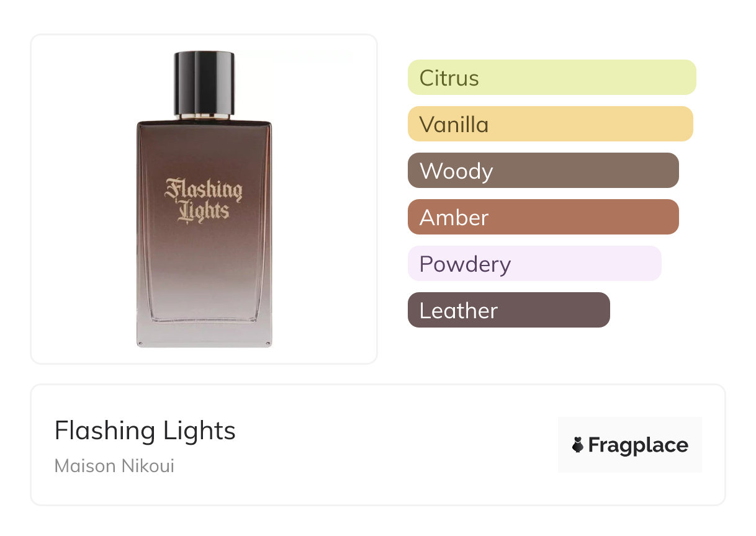756x536 pixels.
Task: Pick the Amber accord bar
Action: 542,217
